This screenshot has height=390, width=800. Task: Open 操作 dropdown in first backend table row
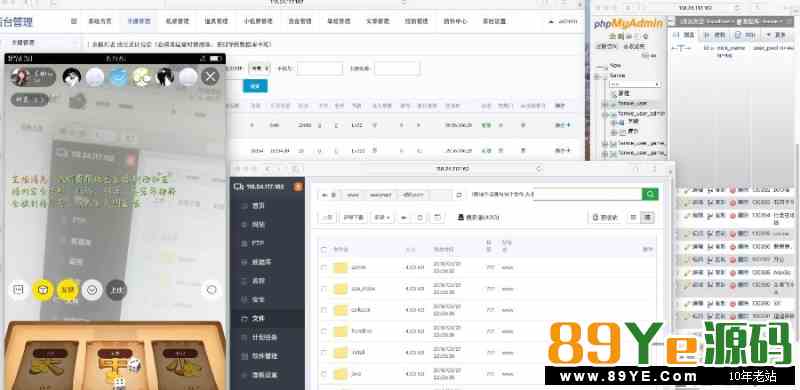(x=562, y=125)
